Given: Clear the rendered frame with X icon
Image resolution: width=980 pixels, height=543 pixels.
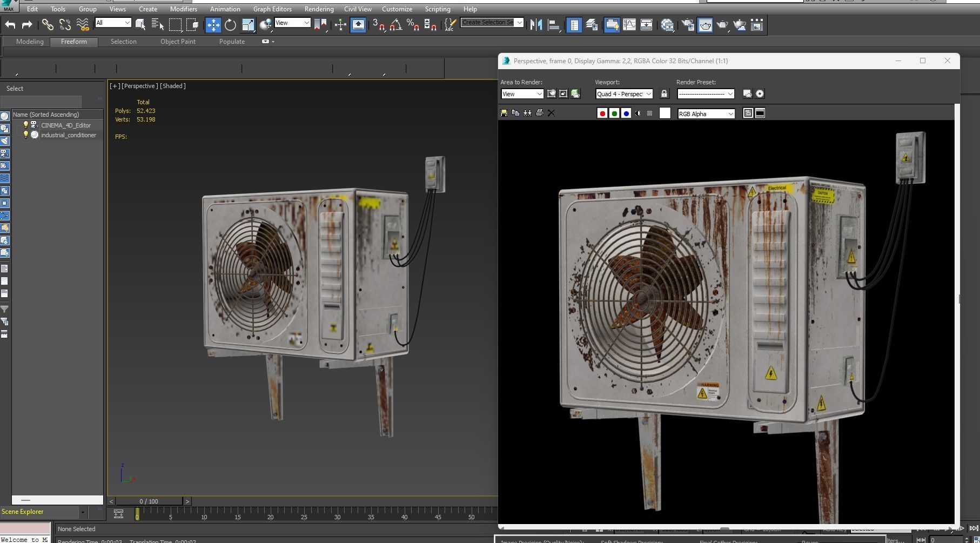Looking at the screenshot, I should pos(551,113).
